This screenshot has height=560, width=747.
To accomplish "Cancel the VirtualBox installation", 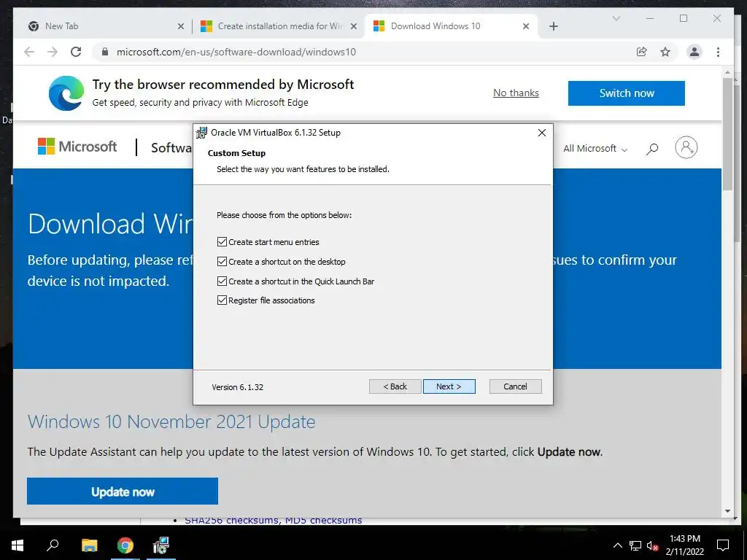I will point(516,386).
